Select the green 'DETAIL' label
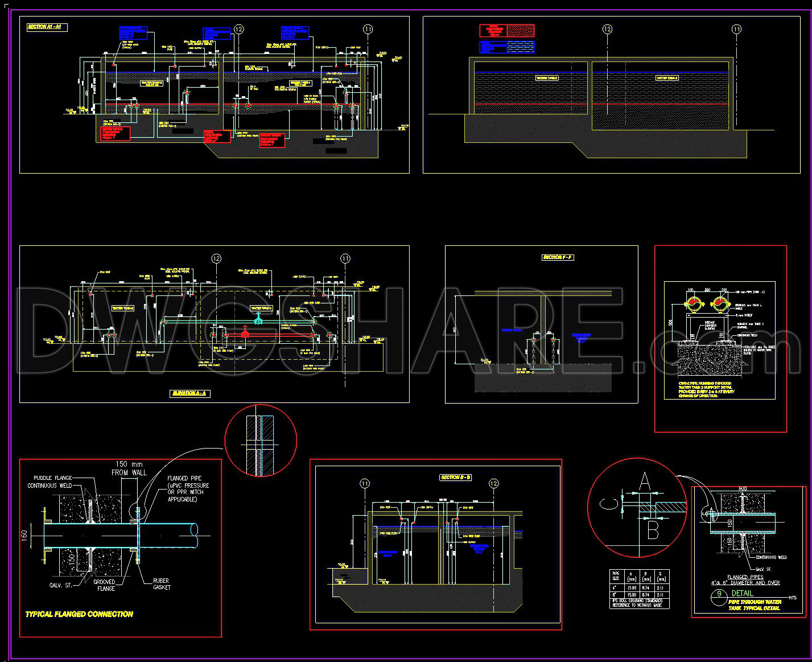 coord(742,593)
